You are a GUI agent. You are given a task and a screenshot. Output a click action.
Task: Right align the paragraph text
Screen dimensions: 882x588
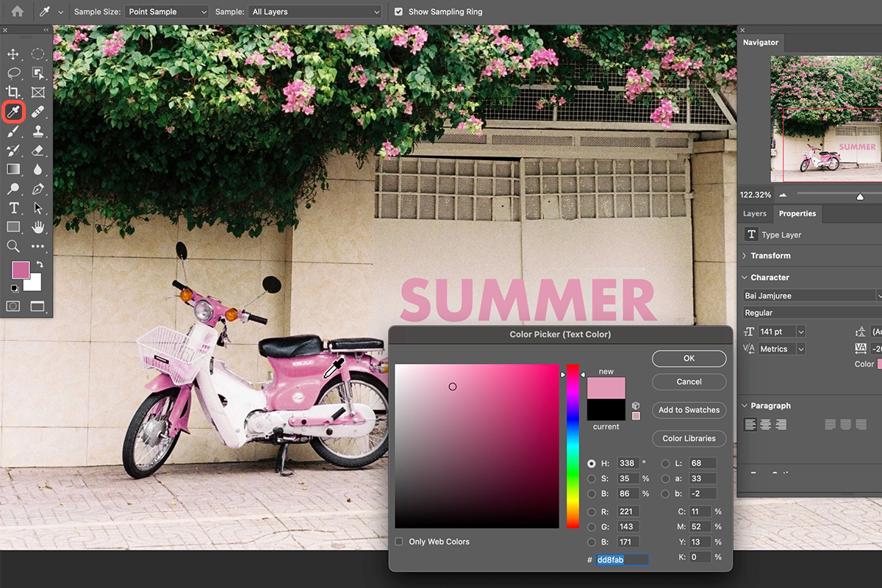[781, 425]
